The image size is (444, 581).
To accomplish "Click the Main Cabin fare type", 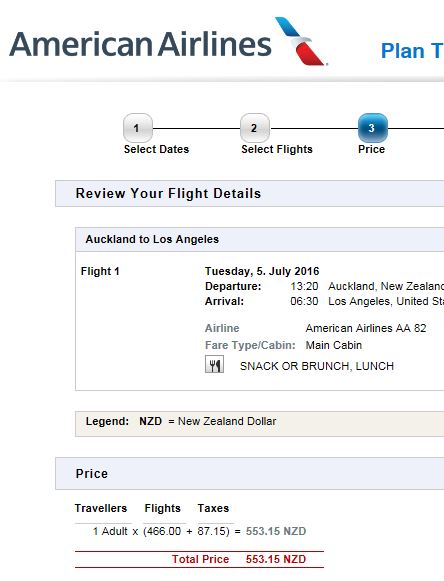I will (334, 345).
